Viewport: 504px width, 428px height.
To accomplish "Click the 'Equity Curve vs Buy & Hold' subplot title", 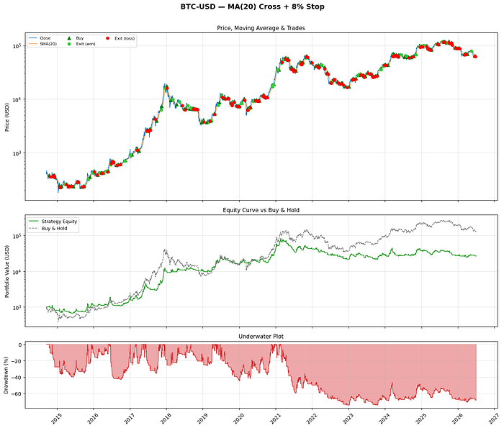I will pyautogui.click(x=261, y=210).
